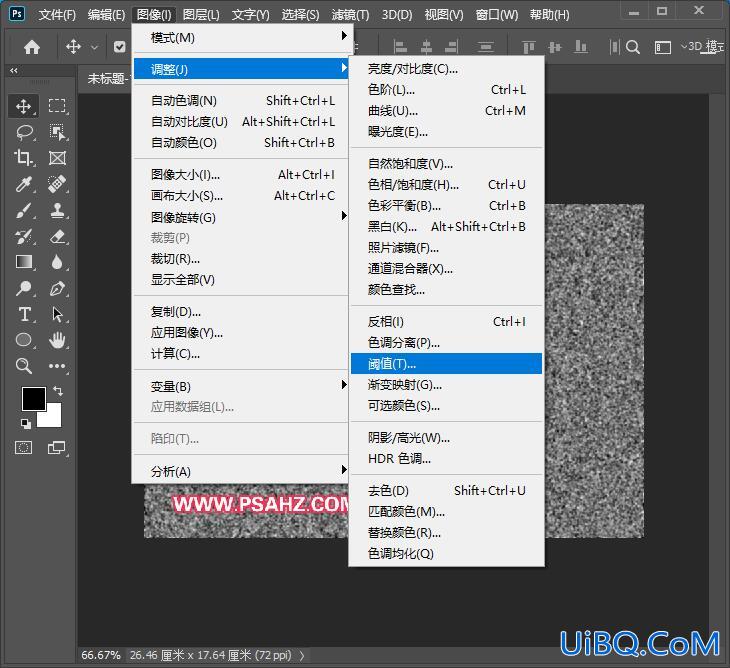The image size is (730, 668).
Task: Select the Brush tool
Action: pyautogui.click(x=23, y=210)
